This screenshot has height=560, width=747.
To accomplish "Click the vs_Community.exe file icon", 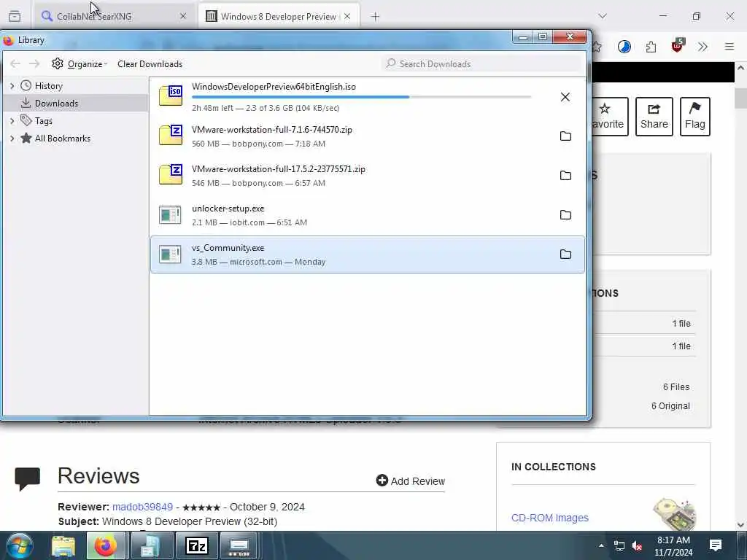I will pos(170,254).
